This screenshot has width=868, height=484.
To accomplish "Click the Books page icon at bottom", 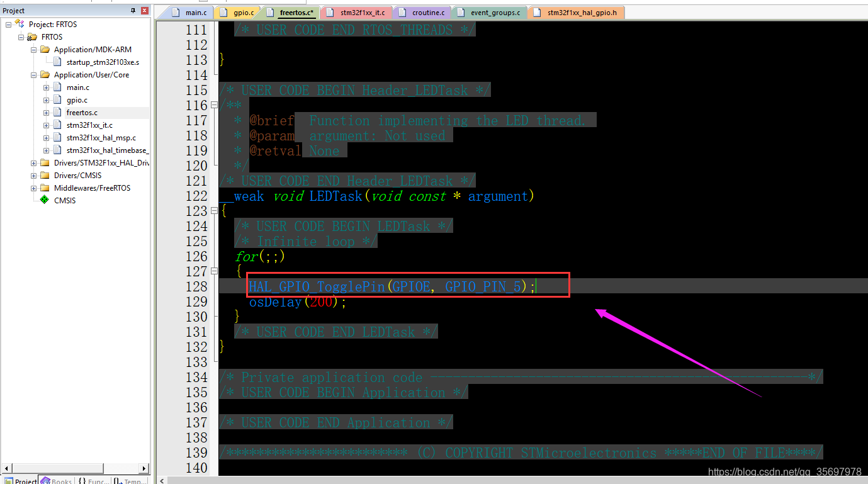I will [46, 480].
